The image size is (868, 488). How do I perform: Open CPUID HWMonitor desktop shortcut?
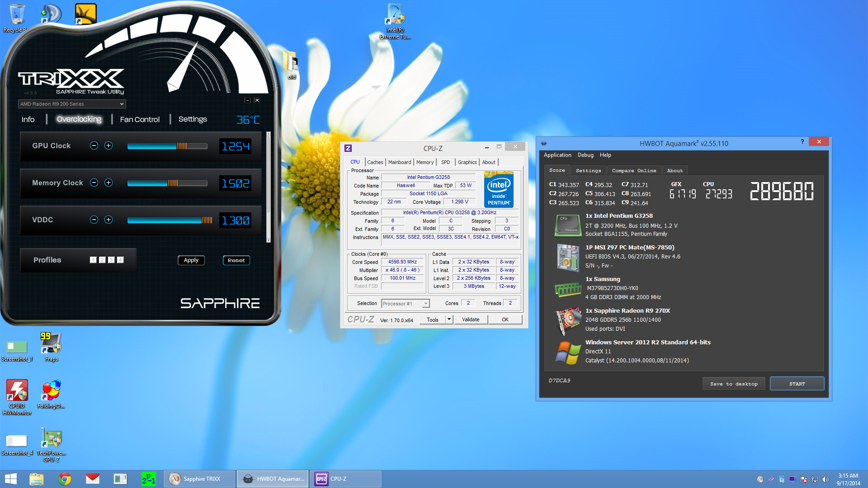17,397
